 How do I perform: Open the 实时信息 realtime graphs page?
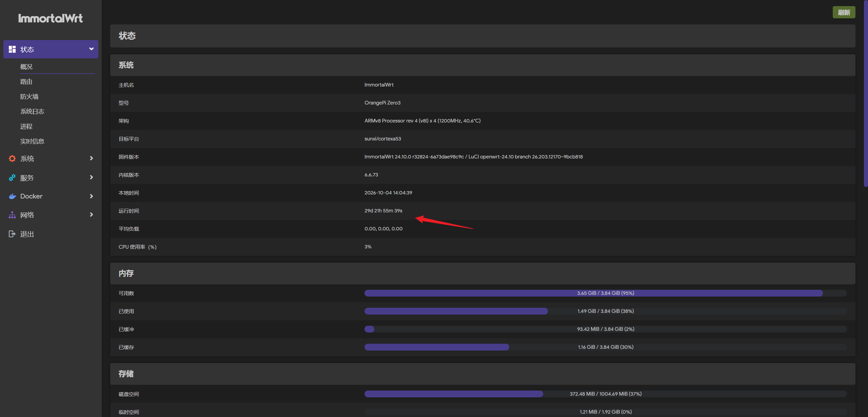pyautogui.click(x=32, y=141)
